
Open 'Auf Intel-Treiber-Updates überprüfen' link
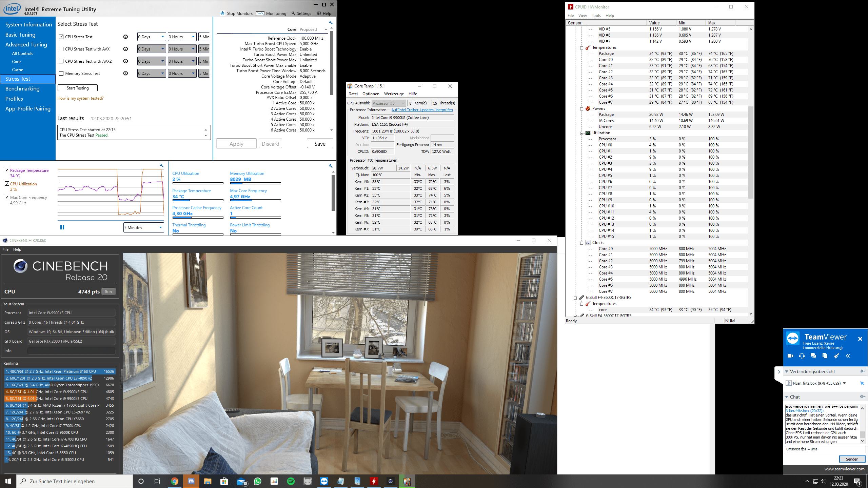click(x=422, y=110)
